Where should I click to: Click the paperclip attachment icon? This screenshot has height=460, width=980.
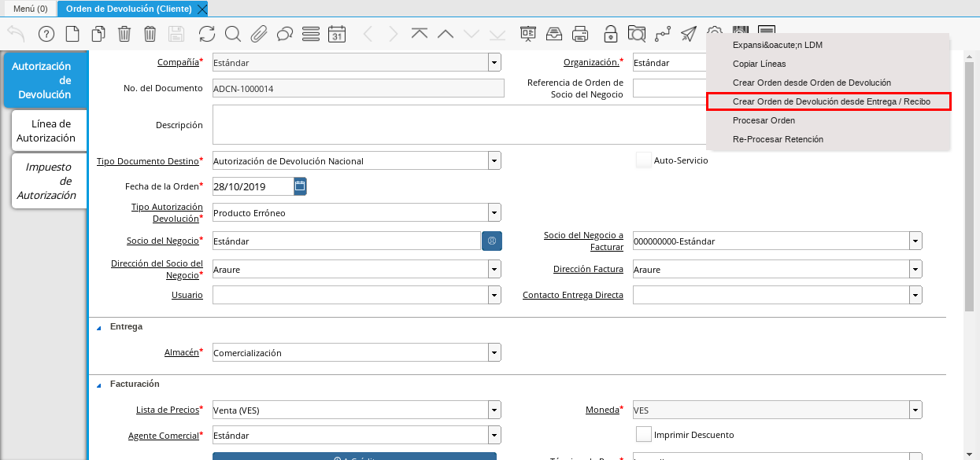pyautogui.click(x=259, y=34)
